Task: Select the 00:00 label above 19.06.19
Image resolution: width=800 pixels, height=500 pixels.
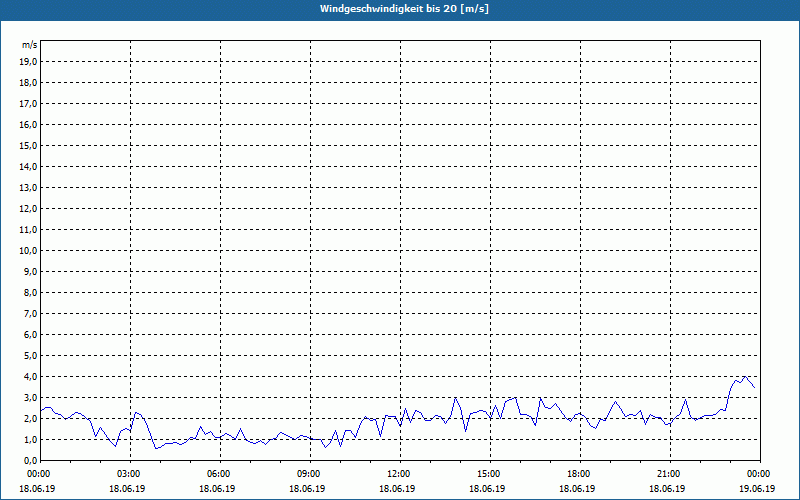Action: 758,474
